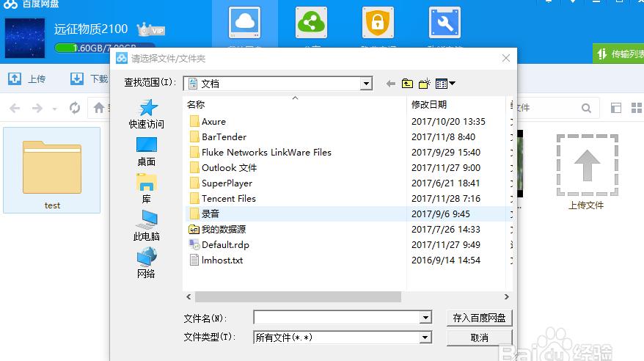Close the file selection dialog
644x361 pixels.
click(506, 58)
